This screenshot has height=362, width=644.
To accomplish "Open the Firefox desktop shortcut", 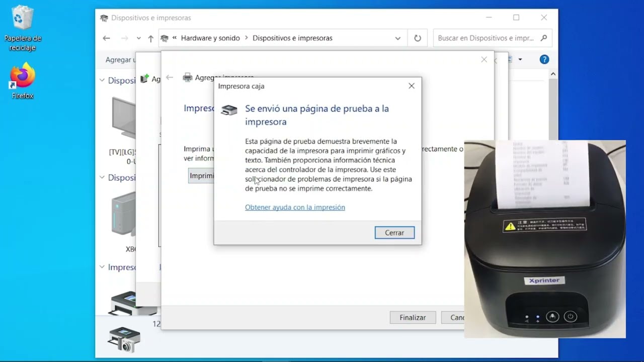I will 23,80.
